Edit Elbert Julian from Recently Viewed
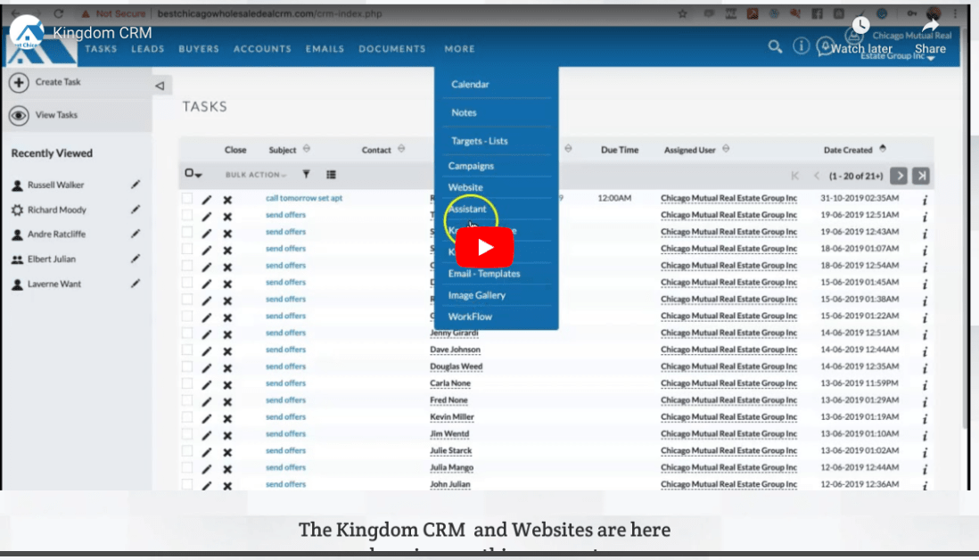 tap(136, 259)
